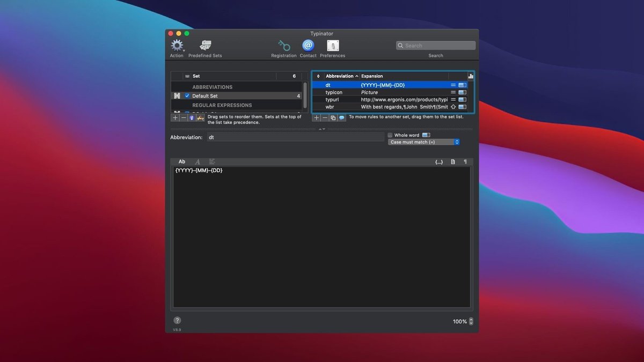Select the wbr abbreviation rule
This screenshot has width=644, height=362.
330,106
